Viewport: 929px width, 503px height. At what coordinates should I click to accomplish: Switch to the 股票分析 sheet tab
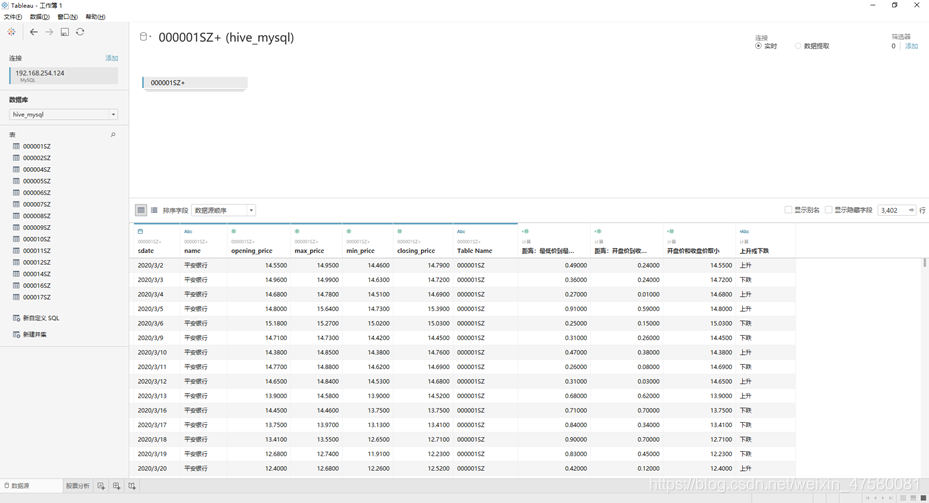click(78, 486)
